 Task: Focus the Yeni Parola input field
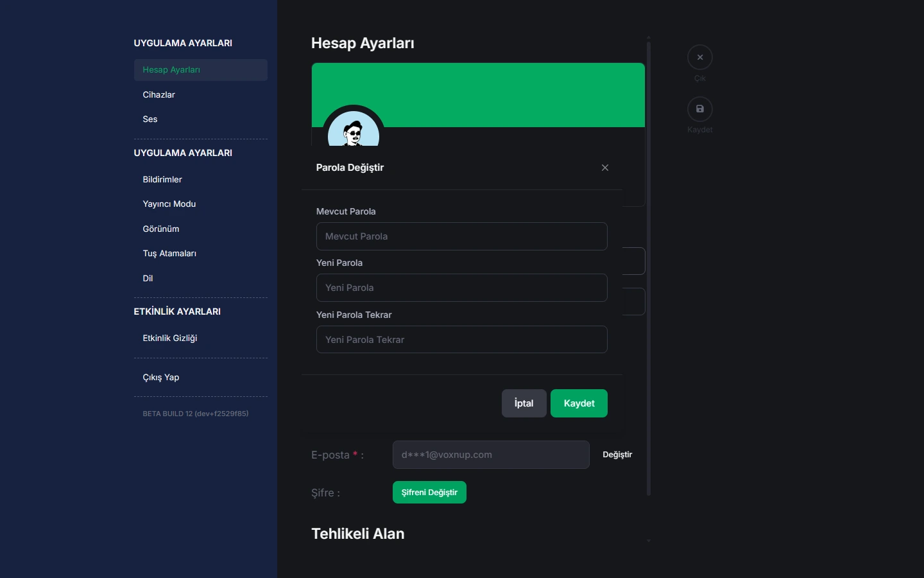tap(462, 288)
